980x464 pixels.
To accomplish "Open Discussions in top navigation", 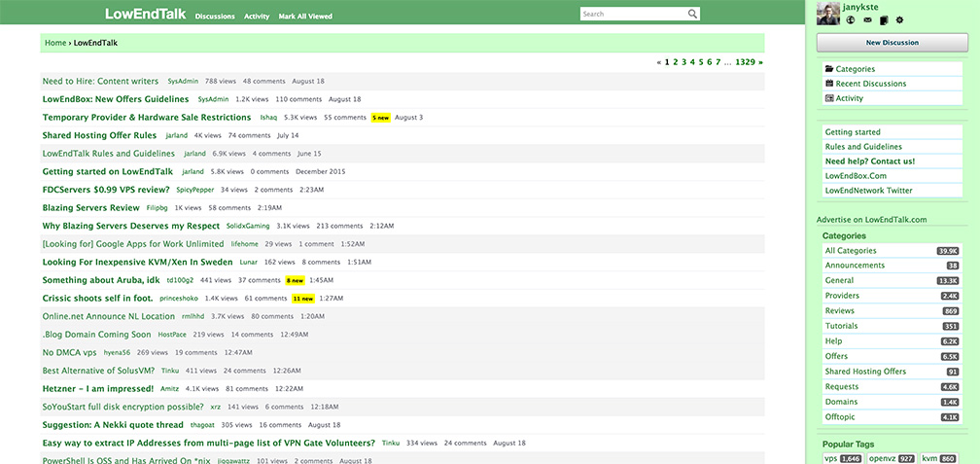I will coord(215,17).
